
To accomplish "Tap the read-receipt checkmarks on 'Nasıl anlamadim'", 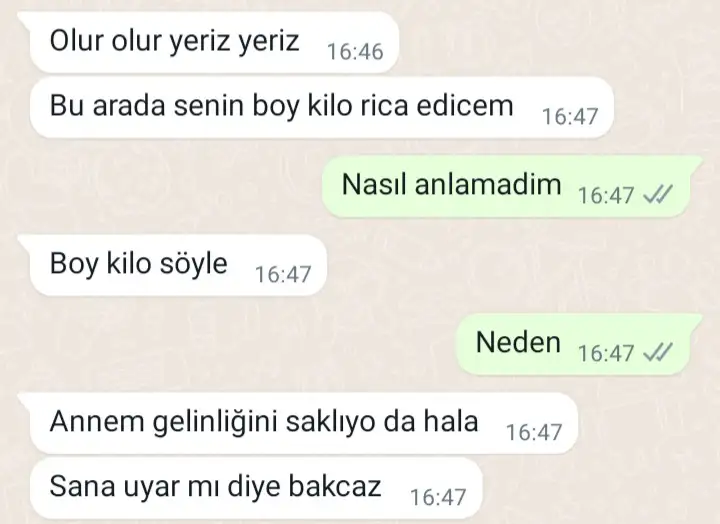I will click(x=658, y=194).
